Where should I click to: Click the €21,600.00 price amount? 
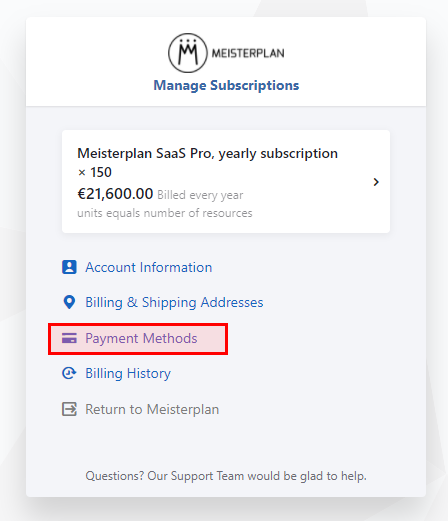click(x=115, y=194)
